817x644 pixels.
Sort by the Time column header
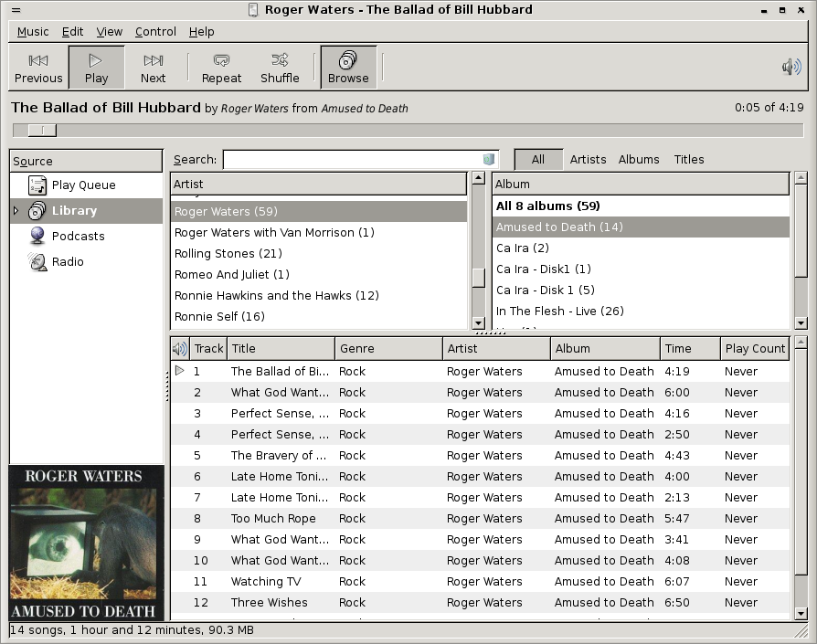[x=690, y=348]
